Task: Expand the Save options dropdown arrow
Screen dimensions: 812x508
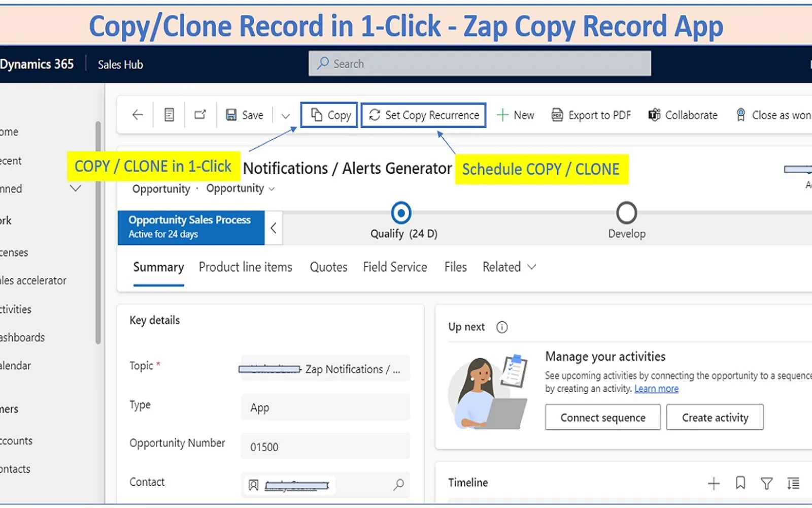Action: point(286,116)
